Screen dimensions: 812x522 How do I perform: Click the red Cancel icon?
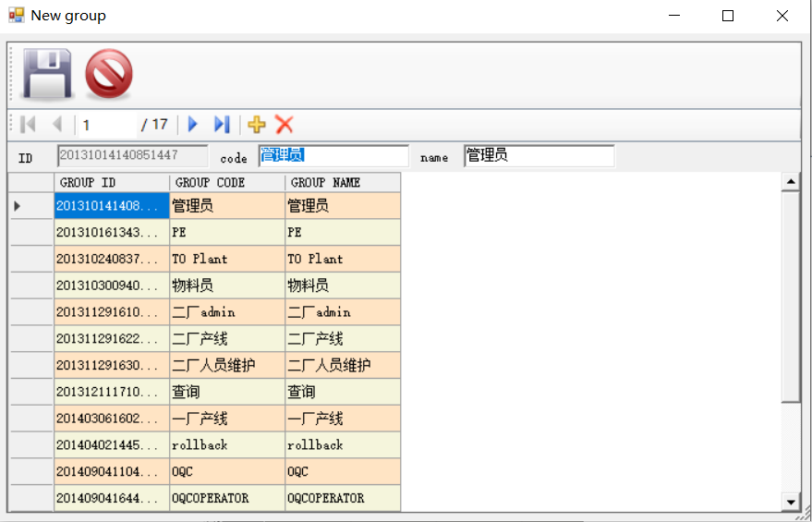[x=109, y=74]
